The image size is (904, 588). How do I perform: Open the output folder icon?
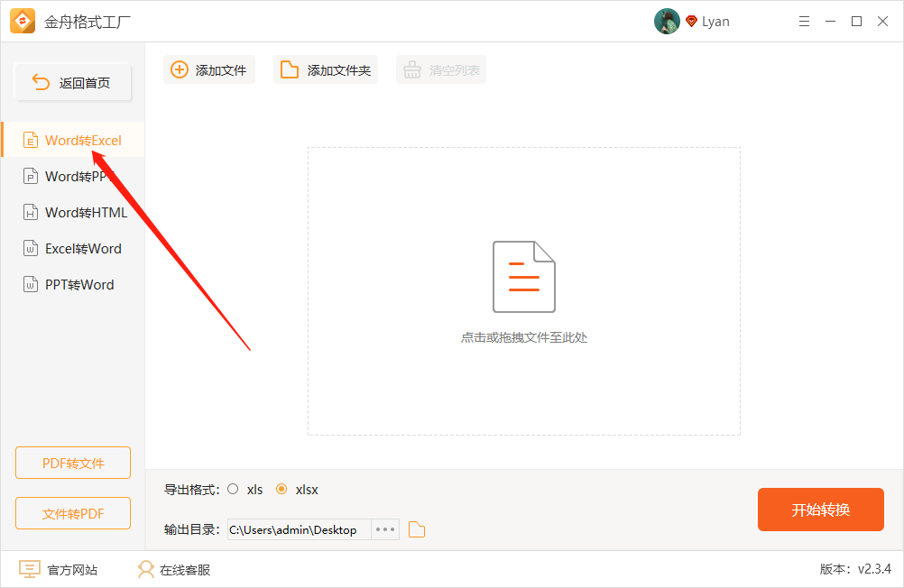pos(416,529)
